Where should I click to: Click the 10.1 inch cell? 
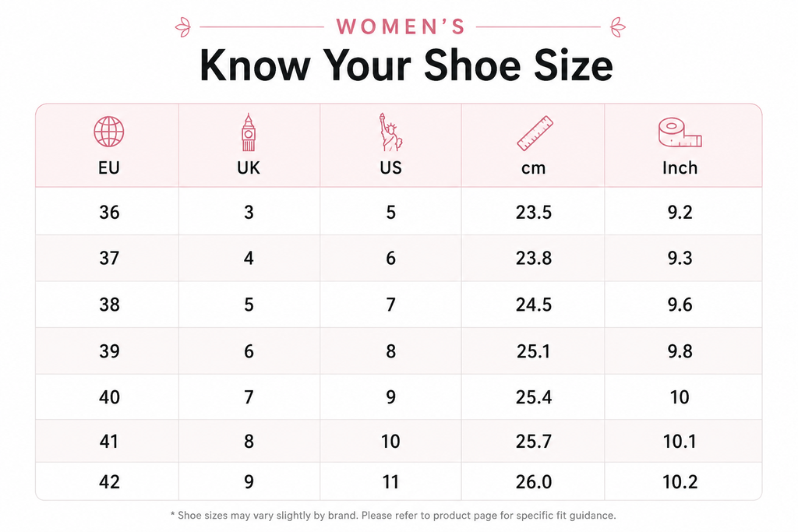click(680, 441)
